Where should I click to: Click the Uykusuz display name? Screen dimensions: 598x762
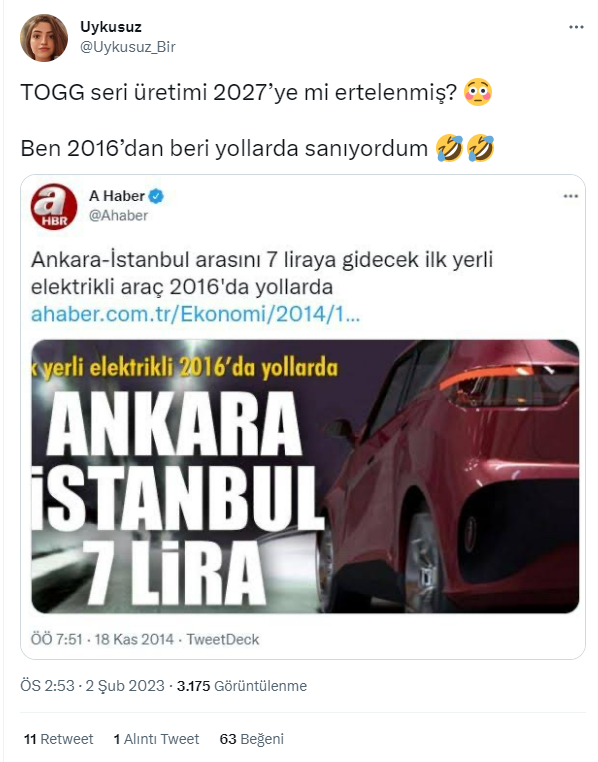(111, 27)
